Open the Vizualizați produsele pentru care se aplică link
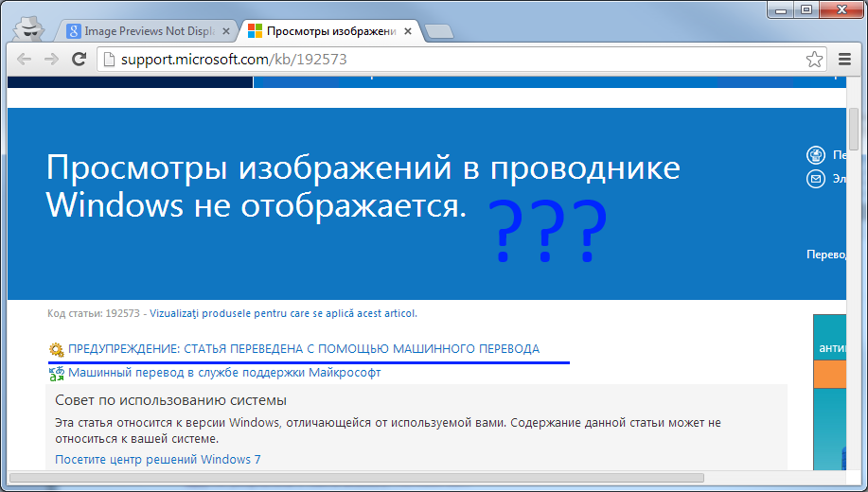 [x=283, y=313]
